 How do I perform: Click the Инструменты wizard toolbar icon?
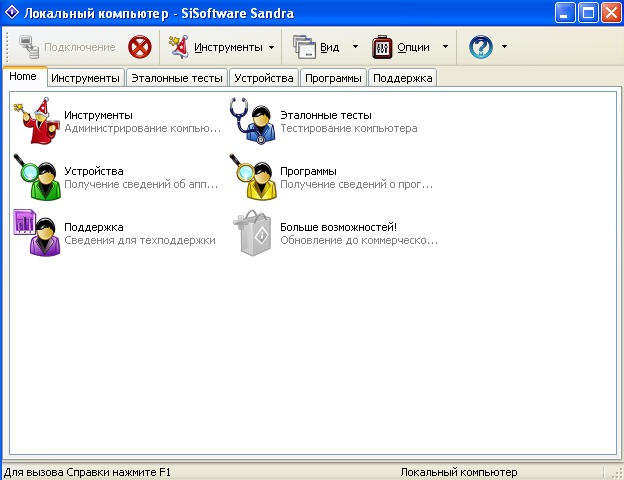179,47
